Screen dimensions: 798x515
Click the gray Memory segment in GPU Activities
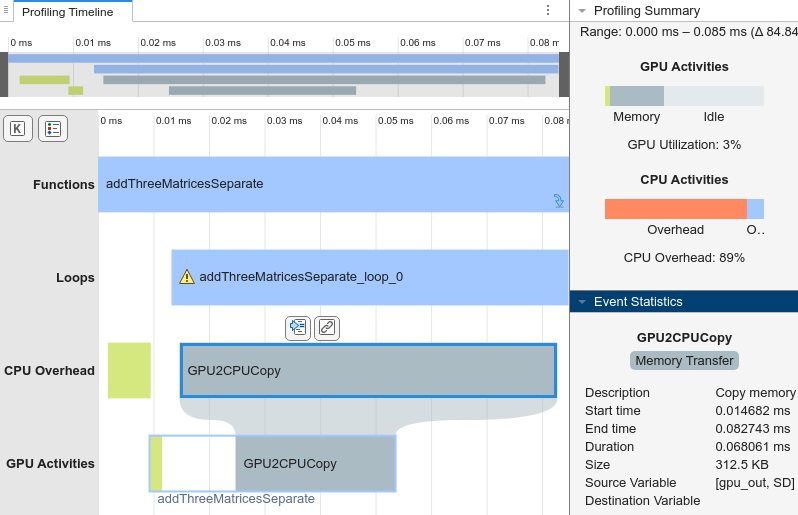pyautogui.click(x=636, y=96)
